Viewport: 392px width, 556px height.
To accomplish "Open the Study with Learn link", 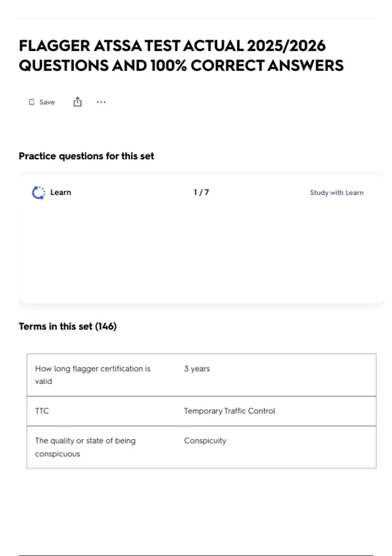I will coord(336,193).
